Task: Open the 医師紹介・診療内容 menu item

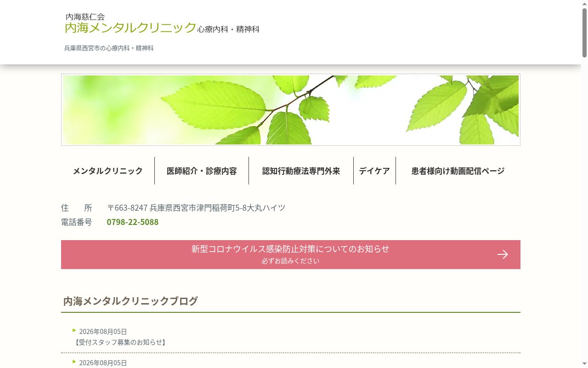Action: click(202, 171)
